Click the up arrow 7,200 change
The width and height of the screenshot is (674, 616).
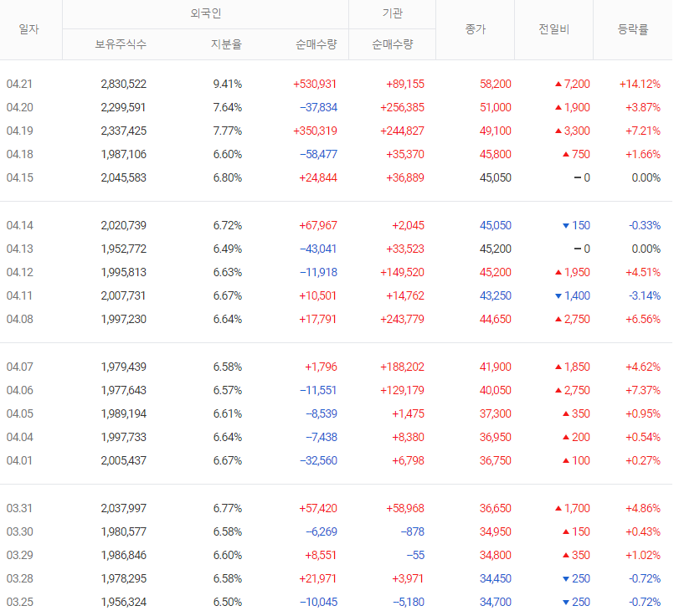click(572, 84)
